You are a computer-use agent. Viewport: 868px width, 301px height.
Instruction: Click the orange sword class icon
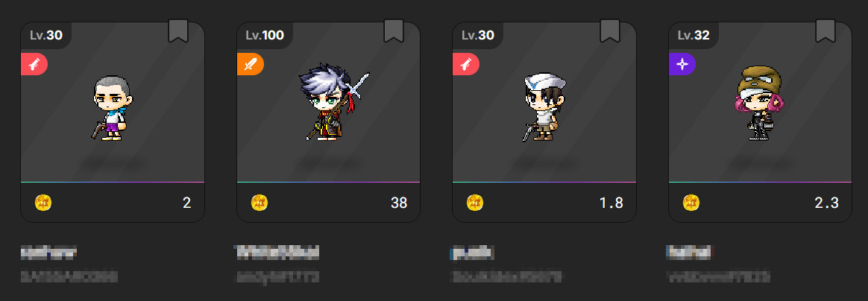(251, 64)
